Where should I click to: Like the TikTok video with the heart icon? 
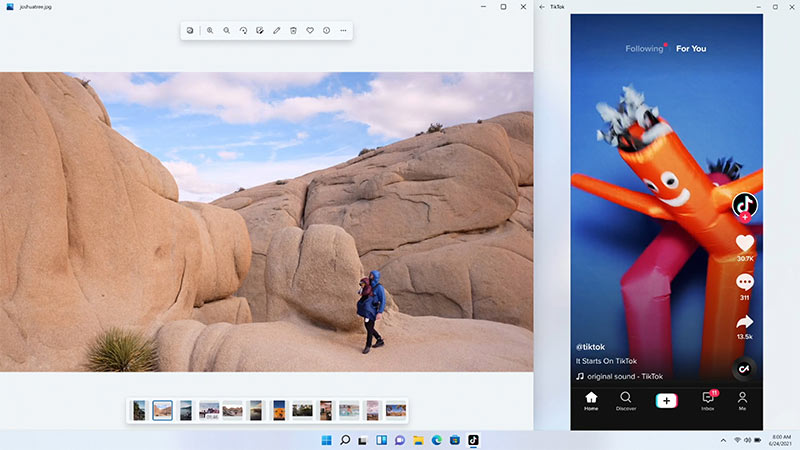(x=745, y=243)
